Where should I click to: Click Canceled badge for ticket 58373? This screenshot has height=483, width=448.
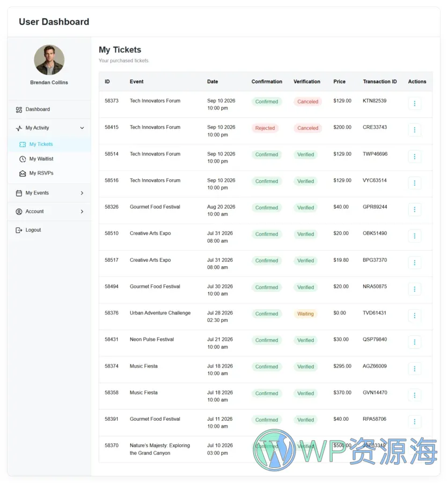(x=307, y=101)
